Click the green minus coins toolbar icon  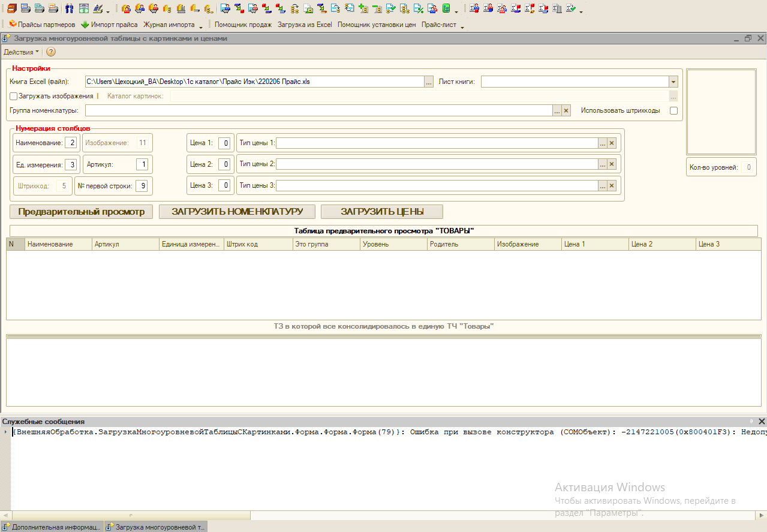(x=377, y=9)
